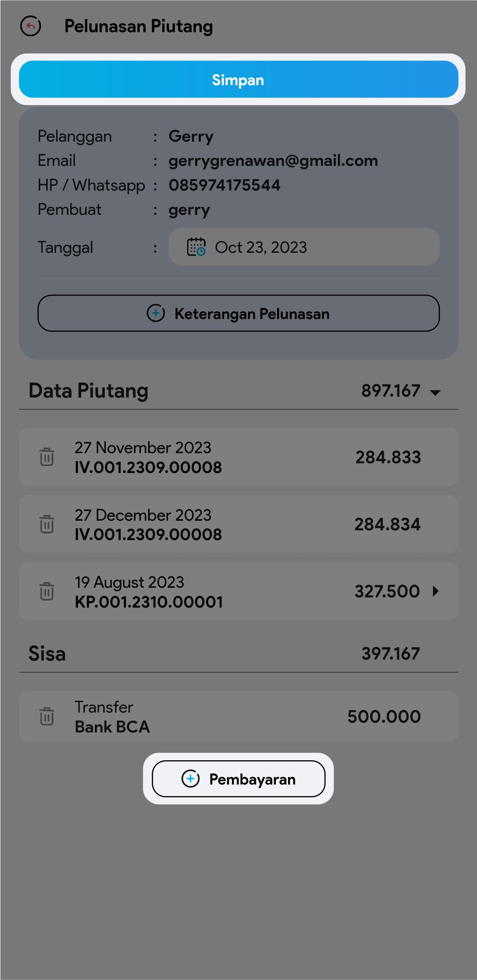477x980 pixels.
Task: Expand the 327.500 row arrow
Action: pyautogui.click(x=436, y=591)
